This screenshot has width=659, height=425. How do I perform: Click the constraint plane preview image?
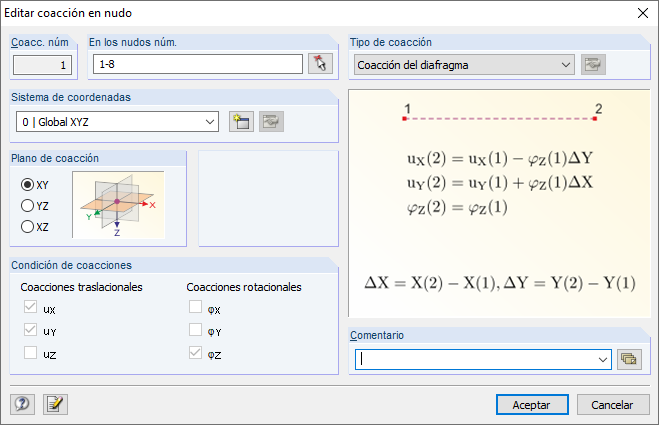pyautogui.click(x=118, y=204)
